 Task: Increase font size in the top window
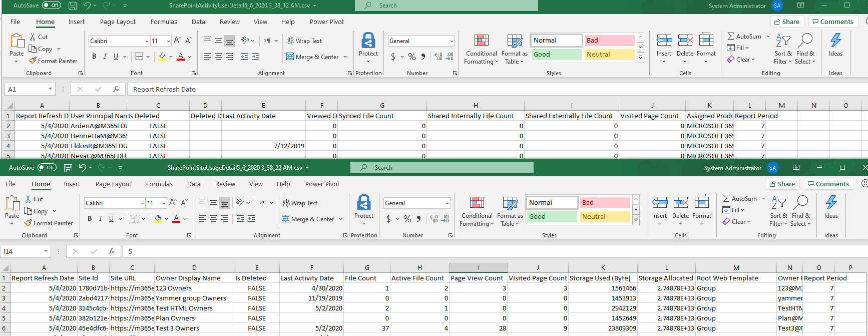pos(177,41)
